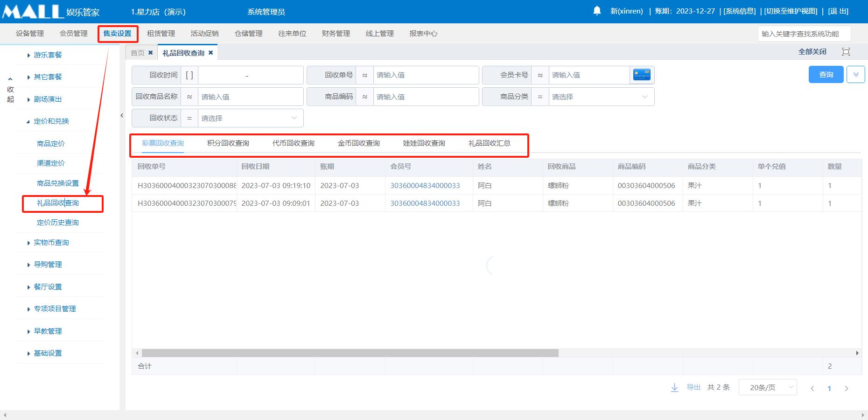Open the 商品分类 dropdown
The image size is (868, 420).
[x=602, y=97]
